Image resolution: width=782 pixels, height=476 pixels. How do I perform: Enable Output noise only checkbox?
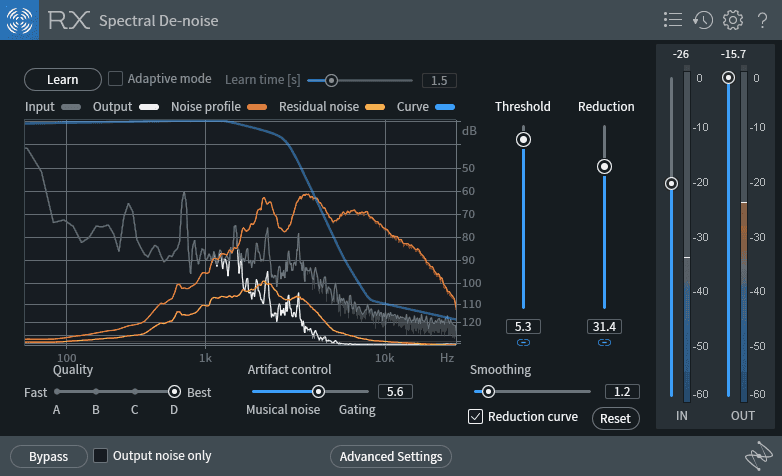[100, 455]
